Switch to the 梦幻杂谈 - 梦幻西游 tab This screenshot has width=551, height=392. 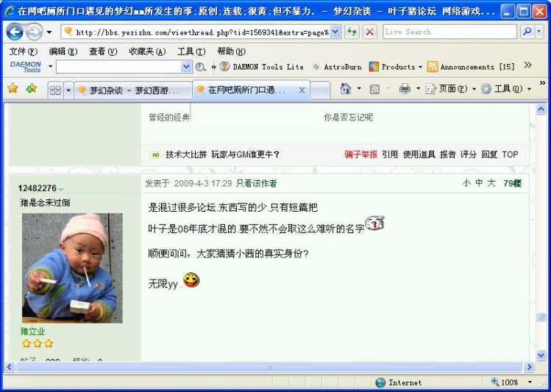coord(132,90)
